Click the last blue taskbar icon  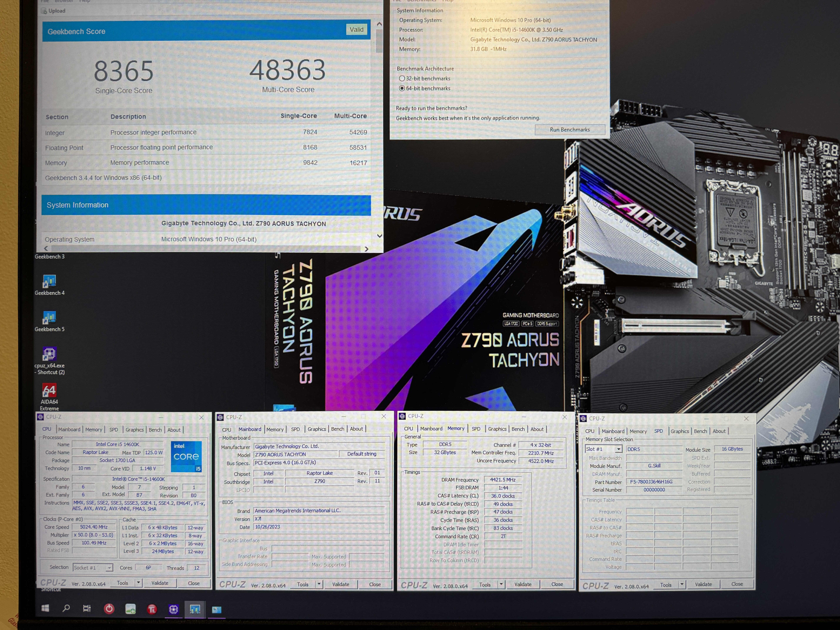[216, 610]
